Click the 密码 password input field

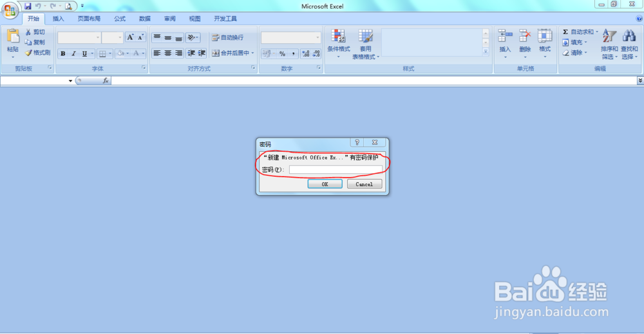point(336,169)
